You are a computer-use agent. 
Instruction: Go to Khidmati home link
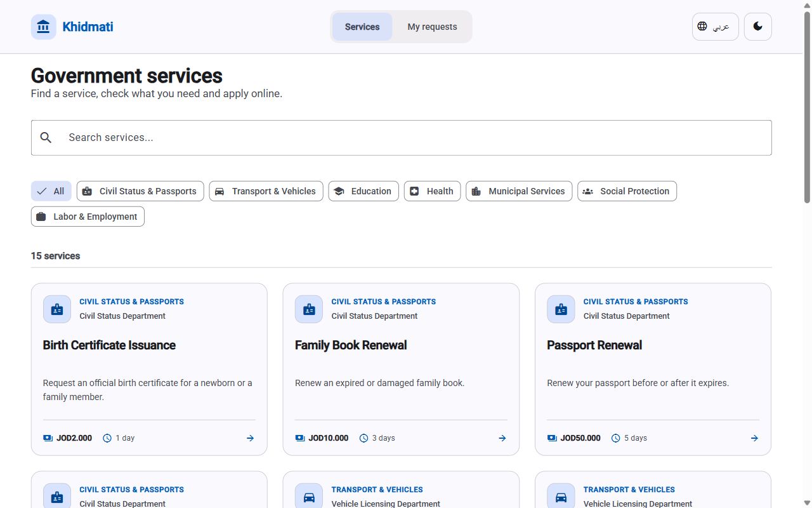pos(72,27)
